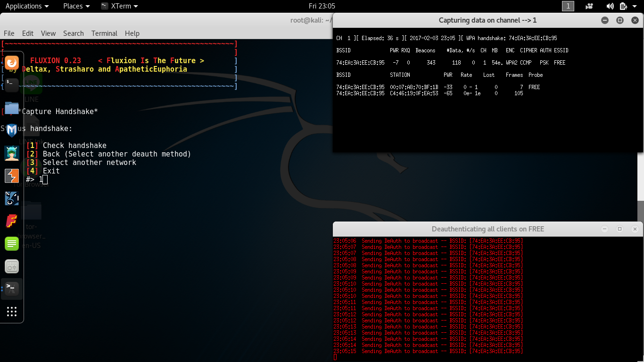Screen dimensions: 644x362
Task: Open the Terminal launcher in the dock
Action: pyautogui.click(x=12, y=85)
